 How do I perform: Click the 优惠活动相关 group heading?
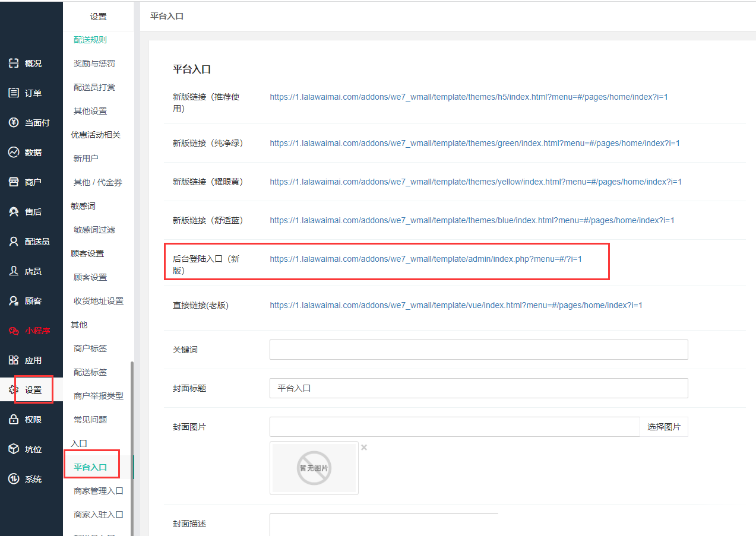tap(96, 135)
